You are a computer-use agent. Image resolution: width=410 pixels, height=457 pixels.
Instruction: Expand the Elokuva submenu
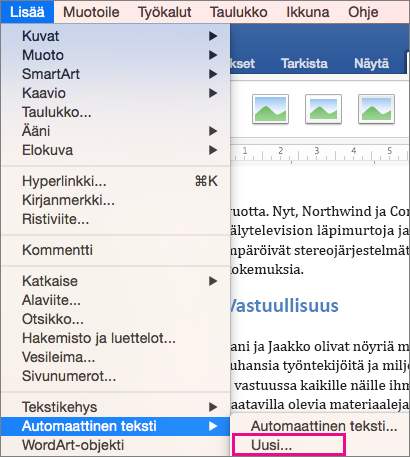tap(115, 150)
